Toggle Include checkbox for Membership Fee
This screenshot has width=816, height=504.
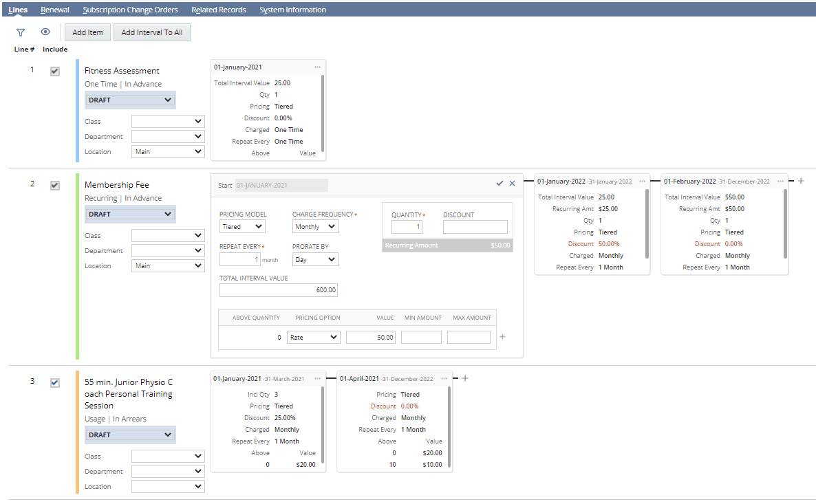[x=54, y=185]
